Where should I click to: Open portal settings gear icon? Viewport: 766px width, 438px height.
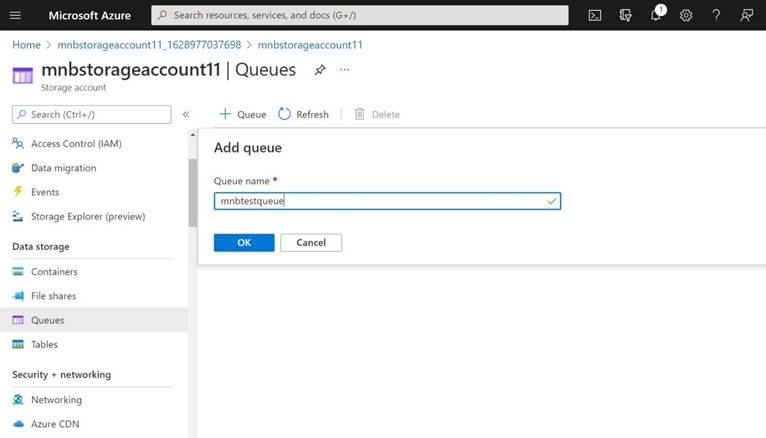point(686,16)
